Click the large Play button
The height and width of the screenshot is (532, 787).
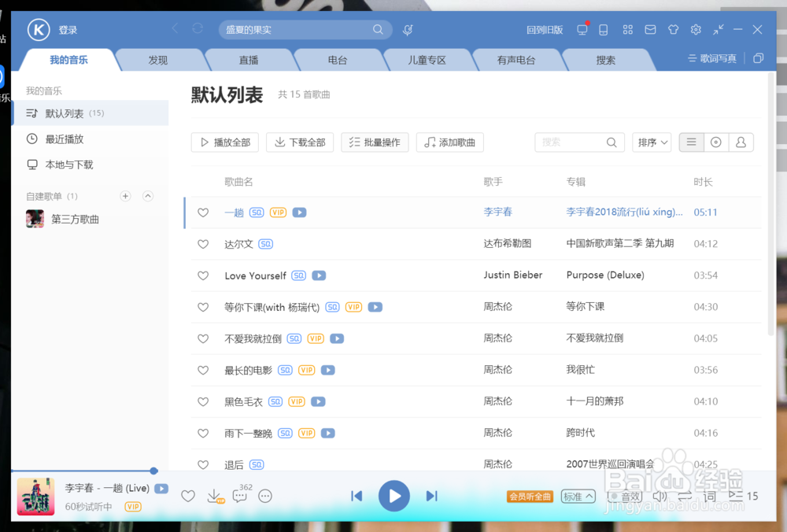point(394,496)
